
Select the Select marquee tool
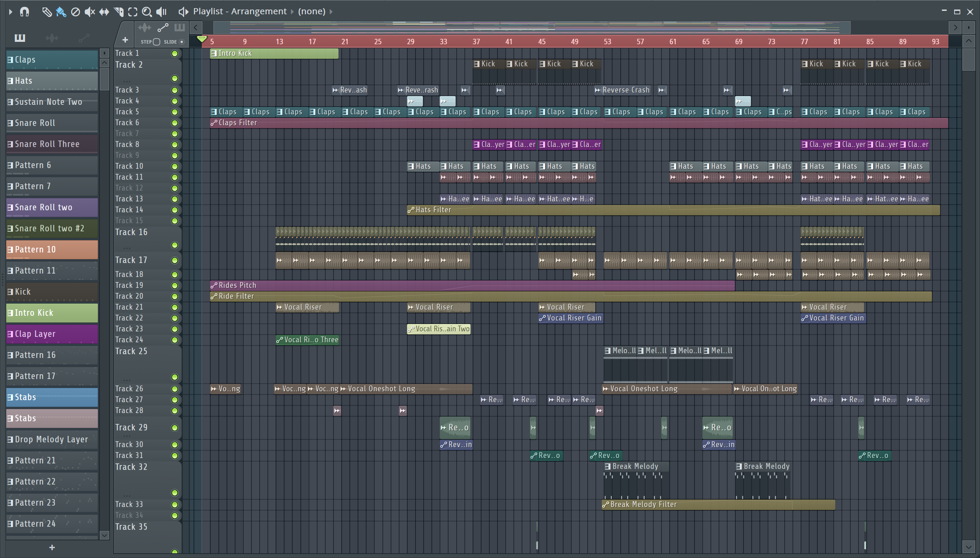pyautogui.click(x=133, y=12)
